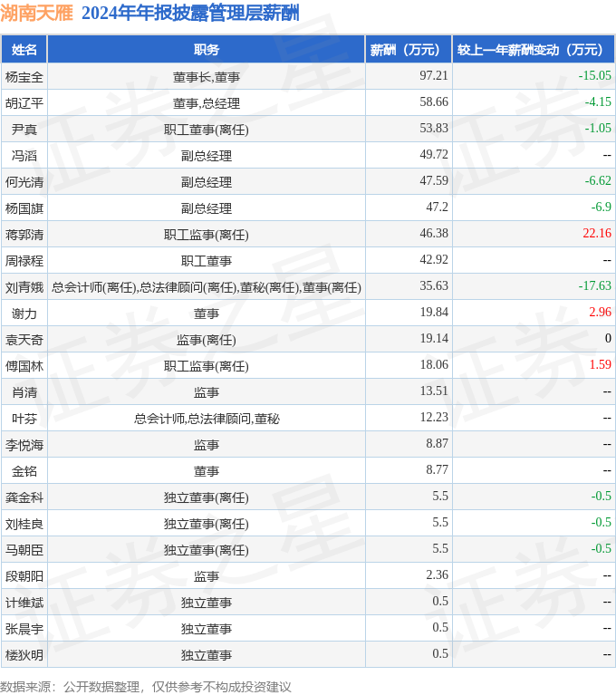
Task: Click 刘青娥's position starting with 总会计师(离任)
Action: 206,287
